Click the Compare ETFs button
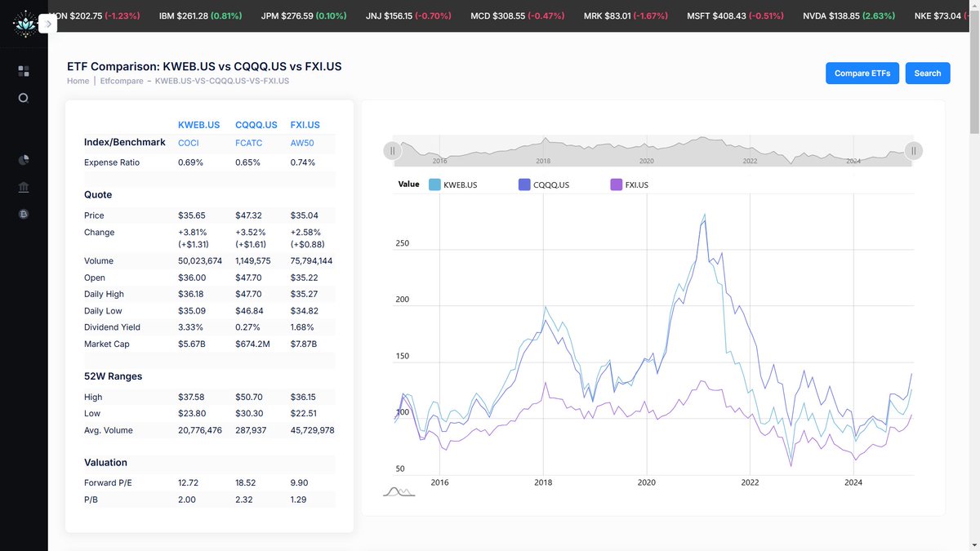This screenshot has width=980, height=551. pyautogui.click(x=862, y=73)
